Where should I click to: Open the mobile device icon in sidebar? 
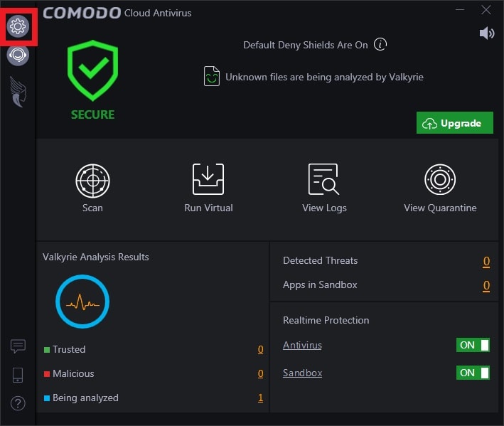pos(18,376)
